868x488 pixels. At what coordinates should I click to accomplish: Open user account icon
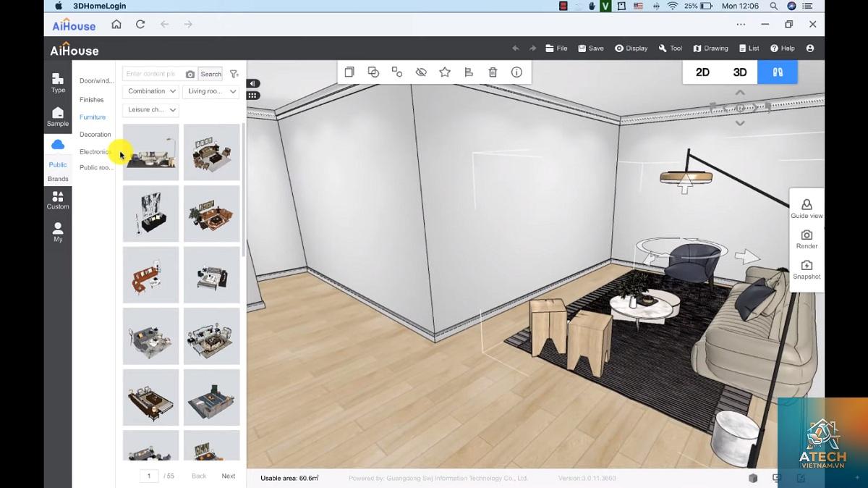click(810, 49)
